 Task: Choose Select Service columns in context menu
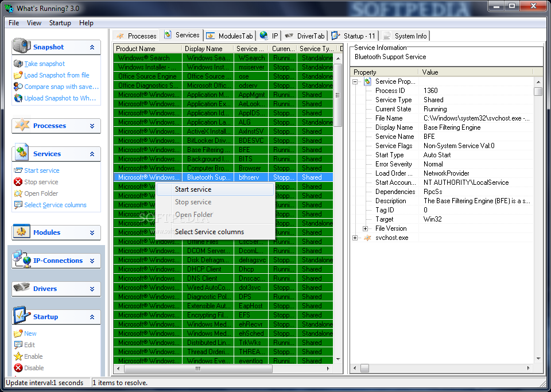click(215, 232)
